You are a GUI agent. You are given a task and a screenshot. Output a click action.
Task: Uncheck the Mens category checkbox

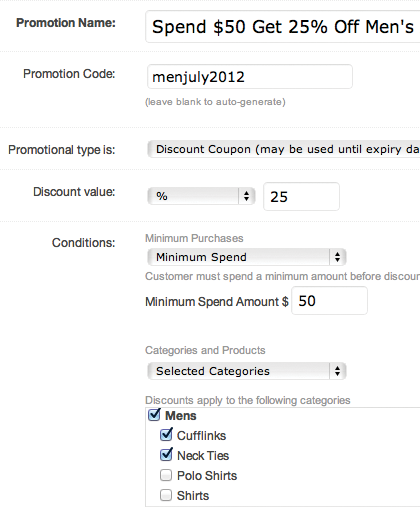[154, 415]
